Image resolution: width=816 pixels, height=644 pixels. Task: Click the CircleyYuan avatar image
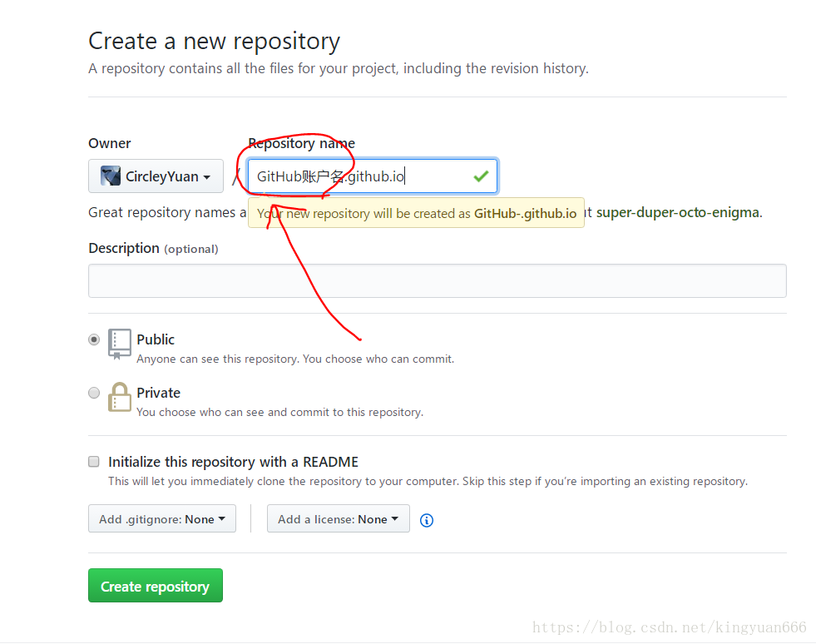coord(111,176)
